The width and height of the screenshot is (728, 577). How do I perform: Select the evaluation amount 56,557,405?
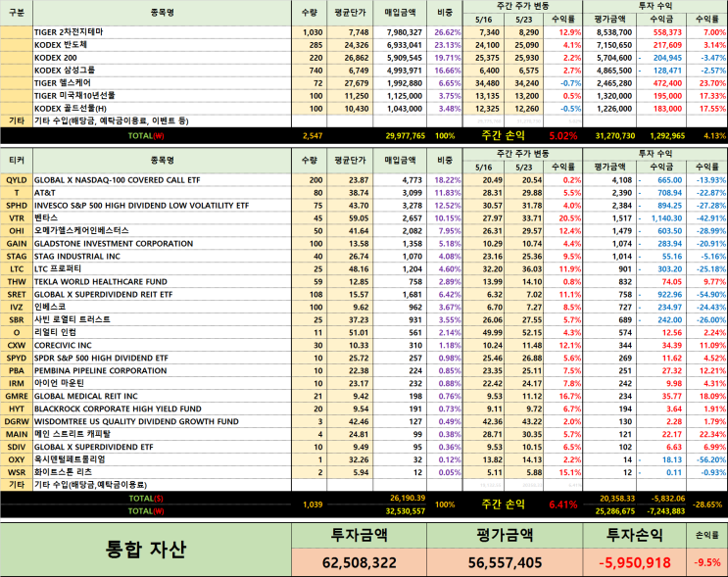505,562
